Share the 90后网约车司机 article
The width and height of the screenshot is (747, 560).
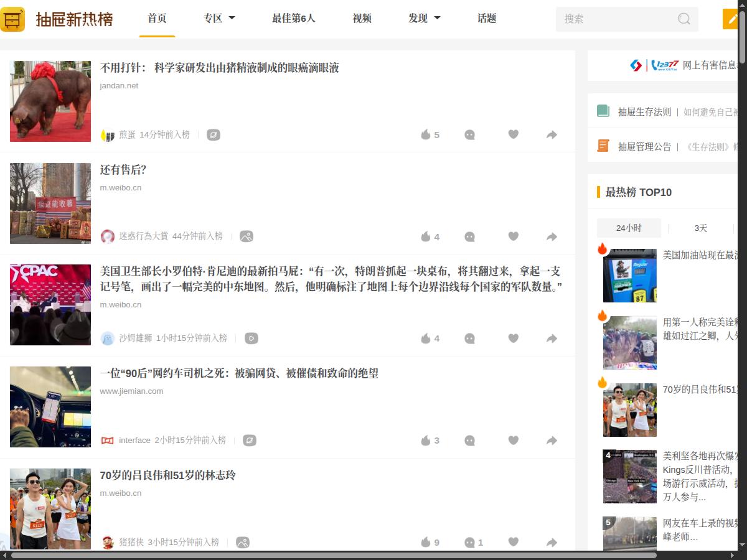point(551,441)
